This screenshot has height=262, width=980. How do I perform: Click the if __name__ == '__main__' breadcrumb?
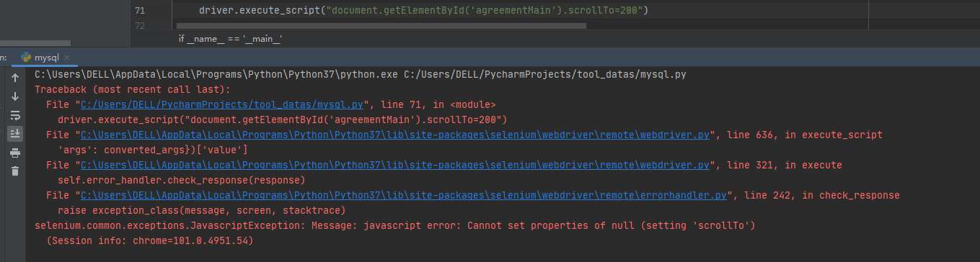[x=230, y=38]
